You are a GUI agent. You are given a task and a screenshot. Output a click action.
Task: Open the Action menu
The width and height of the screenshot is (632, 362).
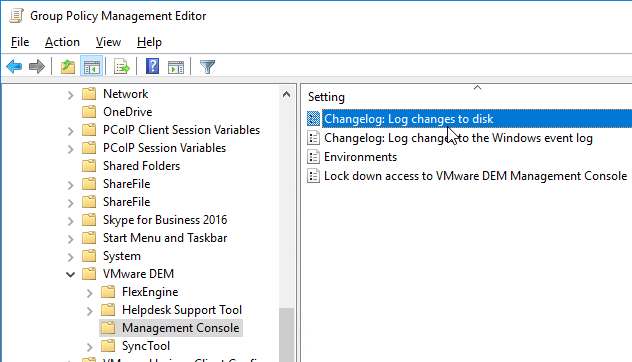[62, 42]
